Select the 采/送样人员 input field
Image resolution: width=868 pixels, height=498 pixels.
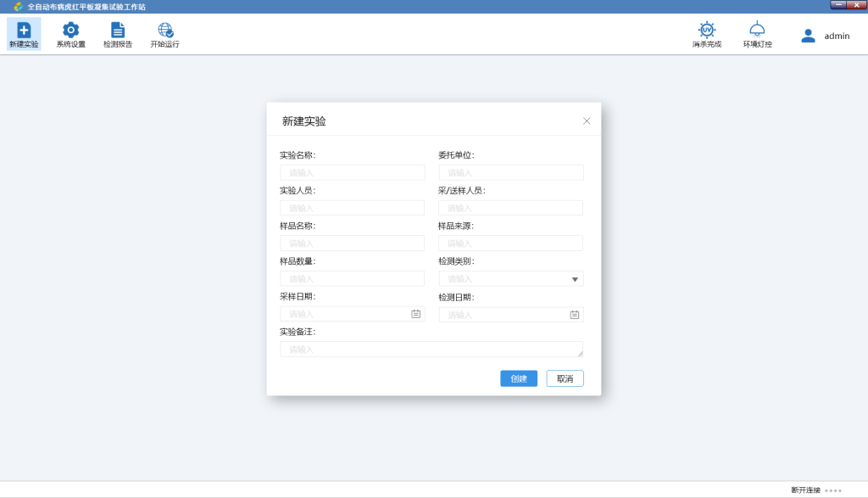[510, 208]
